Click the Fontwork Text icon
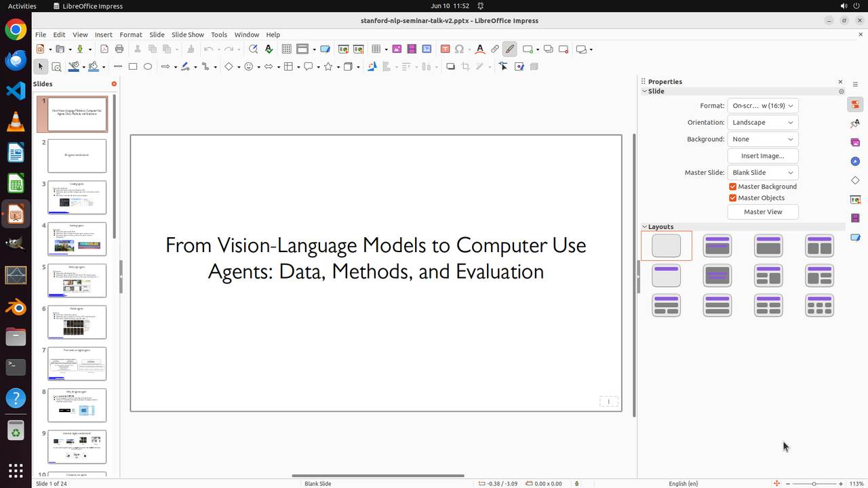The image size is (868, 488). 480,49
